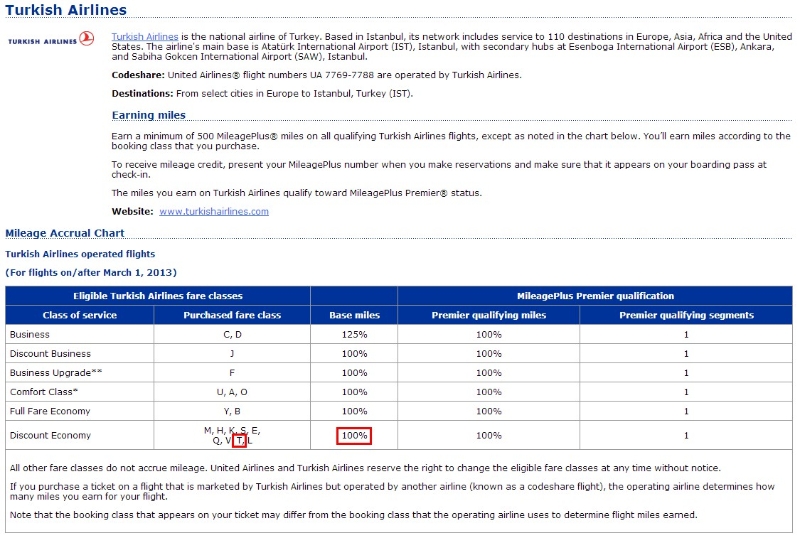This screenshot has height=538, width=800.
Task: Select the 'Discount Economy' row label
Action: [50, 435]
